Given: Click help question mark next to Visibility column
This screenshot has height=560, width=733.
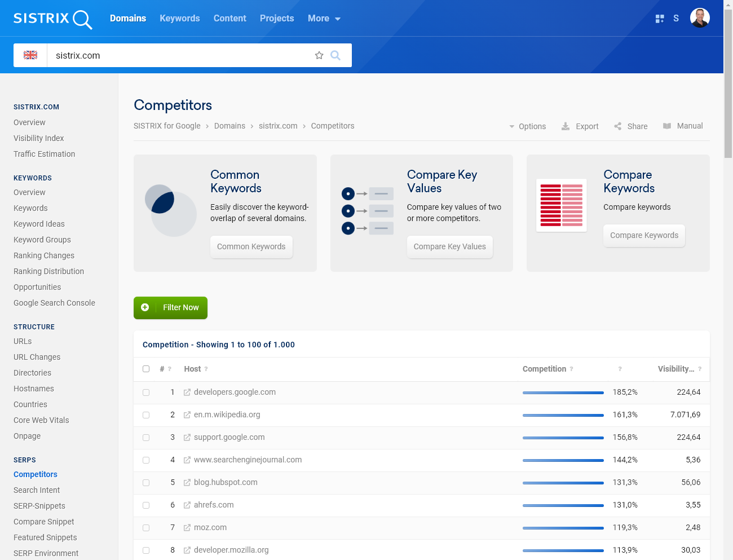Looking at the screenshot, I should (700, 369).
